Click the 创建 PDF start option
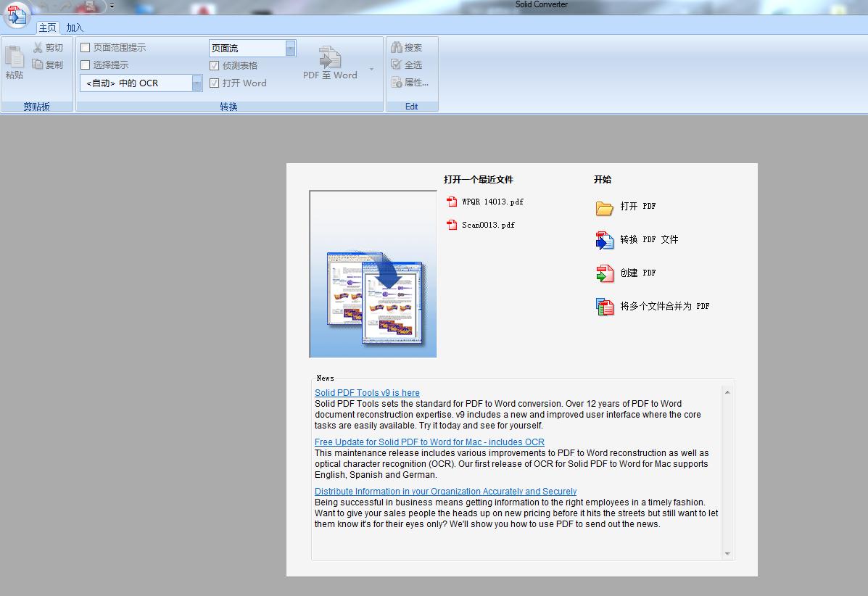Image resolution: width=868 pixels, height=596 pixels. point(637,273)
